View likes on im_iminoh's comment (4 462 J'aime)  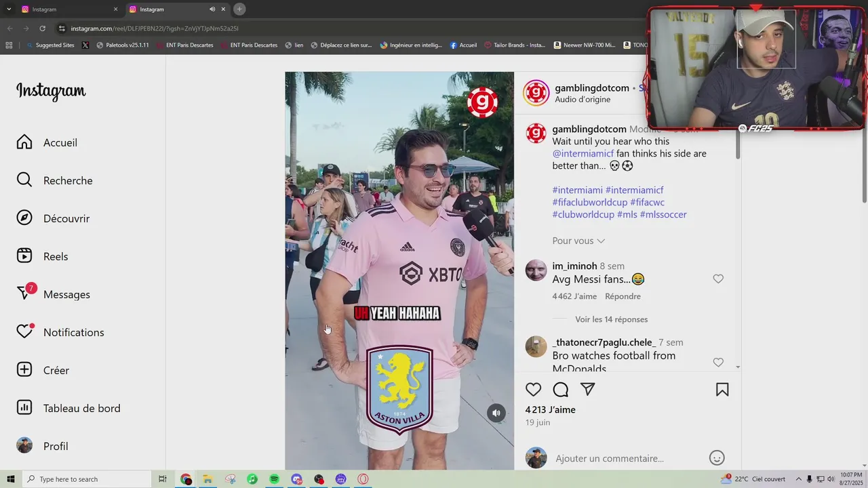click(x=574, y=296)
